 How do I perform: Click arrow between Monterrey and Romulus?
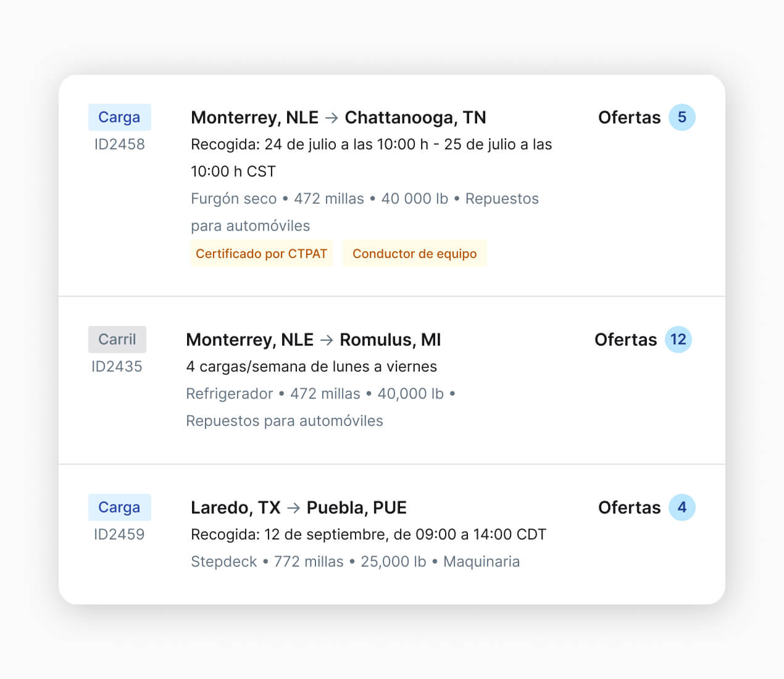(327, 339)
